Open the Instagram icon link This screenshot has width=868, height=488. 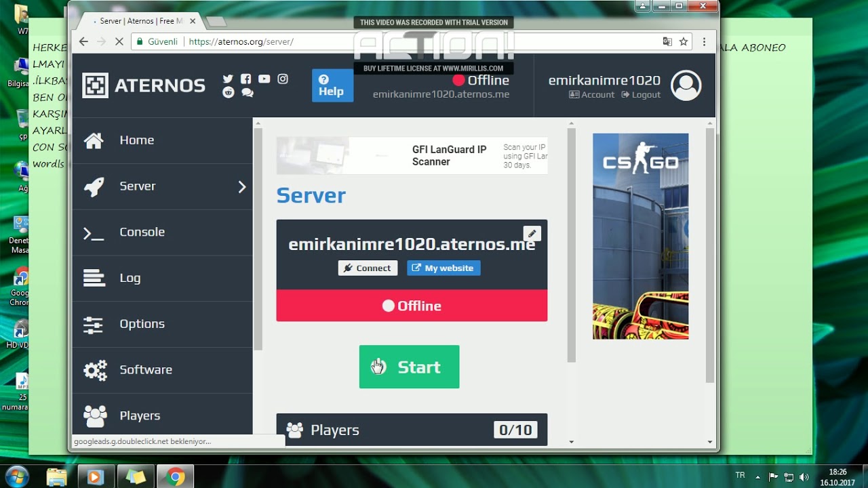click(x=283, y=79)
